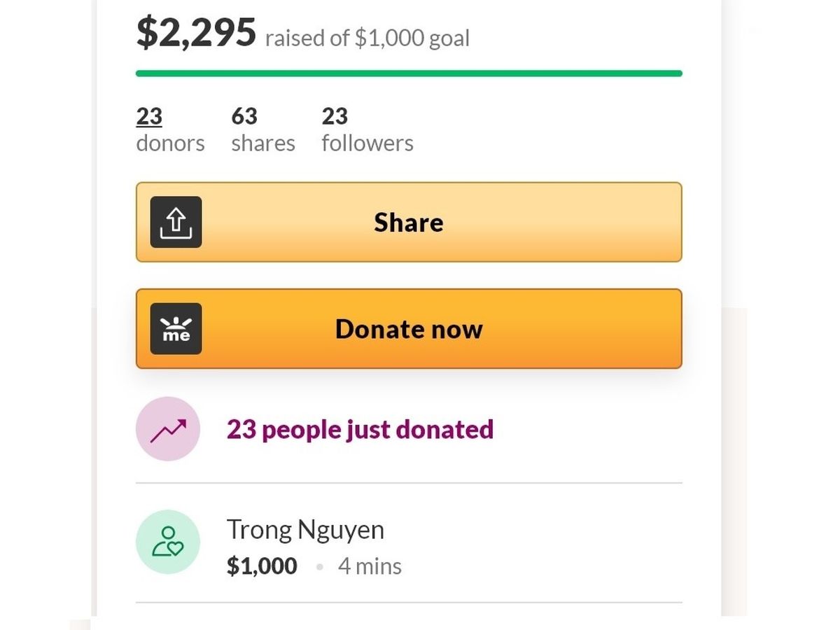Select donor name Trong Nguyen
The image size is (840, 630).
point(305,529)
